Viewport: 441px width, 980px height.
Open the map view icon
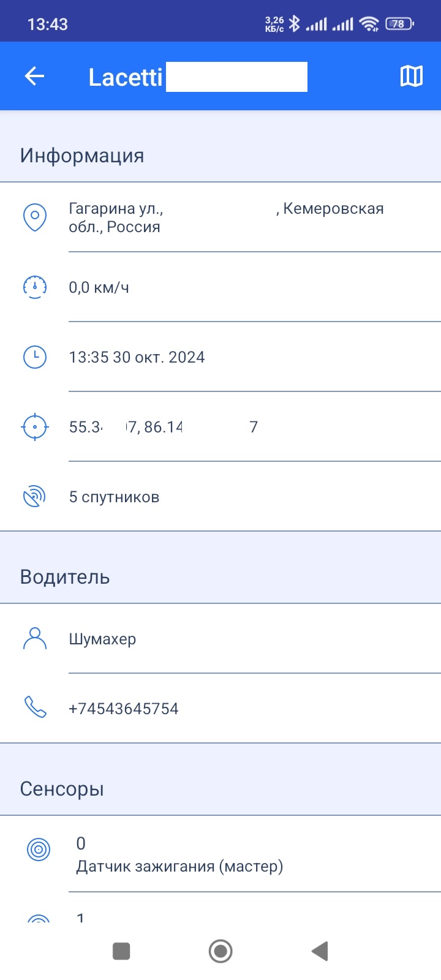click(x=412, y=76)
